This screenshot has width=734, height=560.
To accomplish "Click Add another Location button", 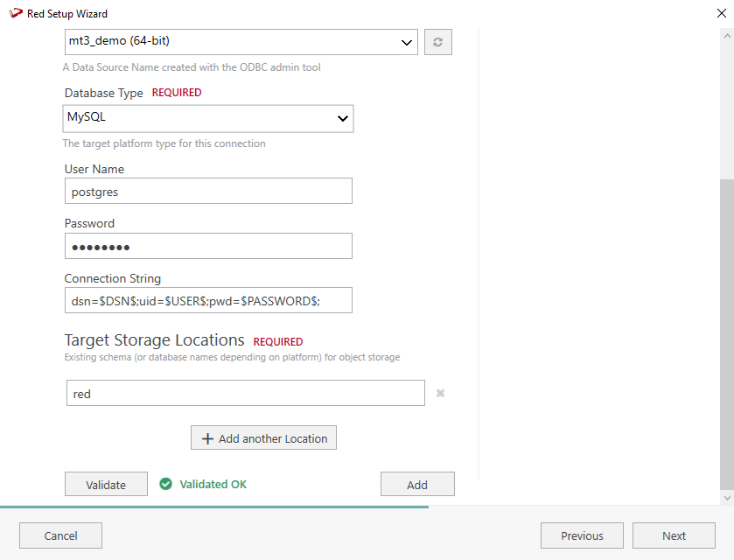I will coord(263,438).
